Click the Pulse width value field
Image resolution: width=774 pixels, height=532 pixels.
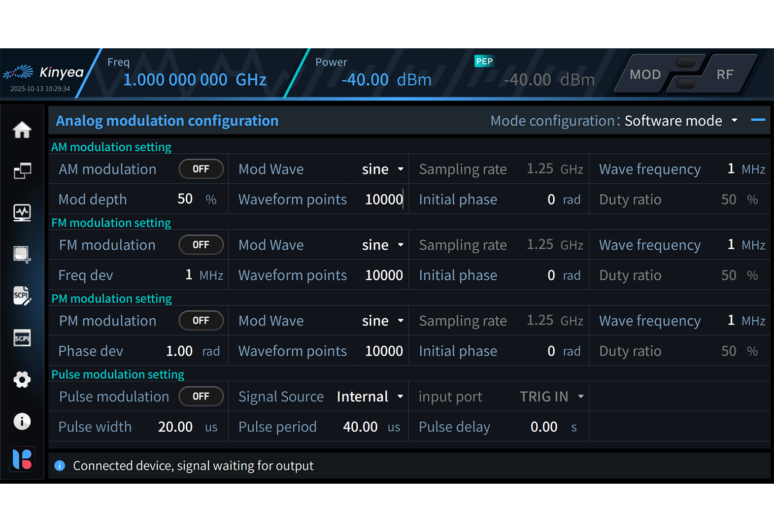(x=175, y=427)
